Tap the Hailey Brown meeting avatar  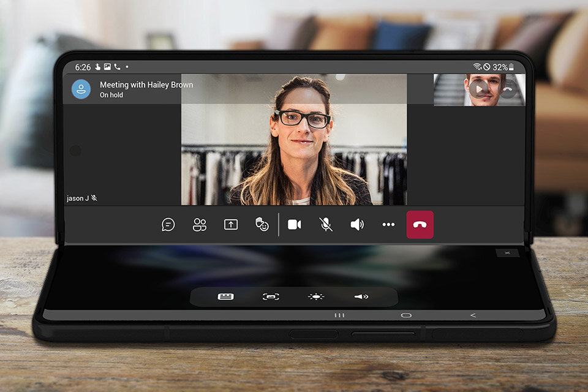coord(81,89)
